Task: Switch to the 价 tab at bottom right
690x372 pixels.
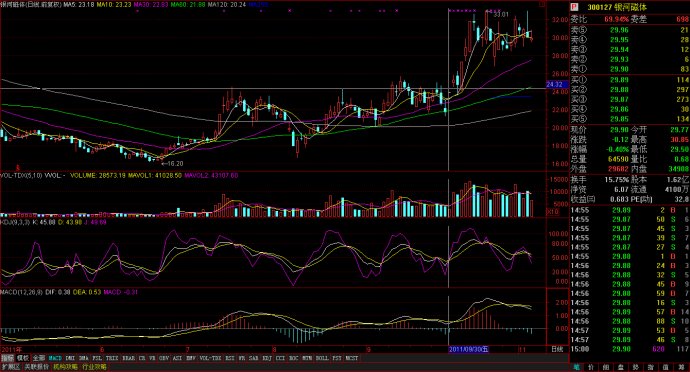Action: 591,367
